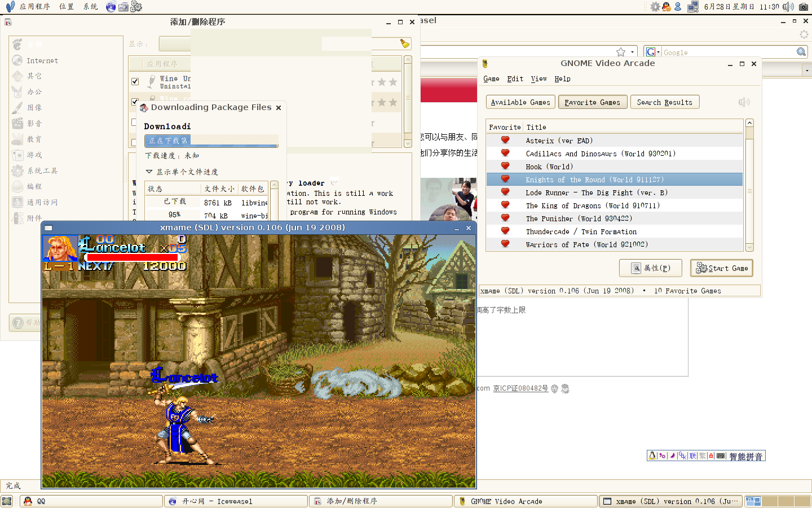This screenshot has height=508, width=812.
Task: Toggle favorite heart for Lode Runner row
Action: [505, 192]
